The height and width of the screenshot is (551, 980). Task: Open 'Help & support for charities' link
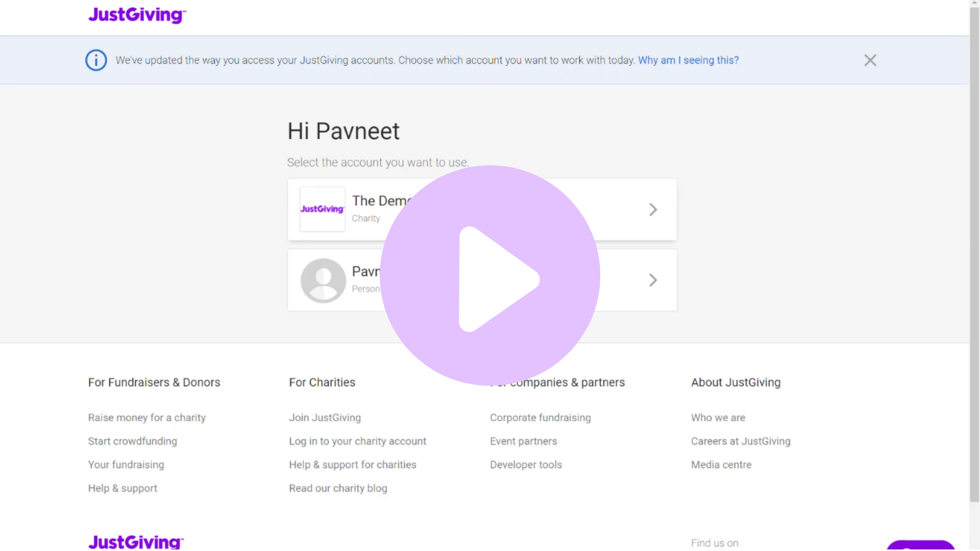(x=353, y=464)
